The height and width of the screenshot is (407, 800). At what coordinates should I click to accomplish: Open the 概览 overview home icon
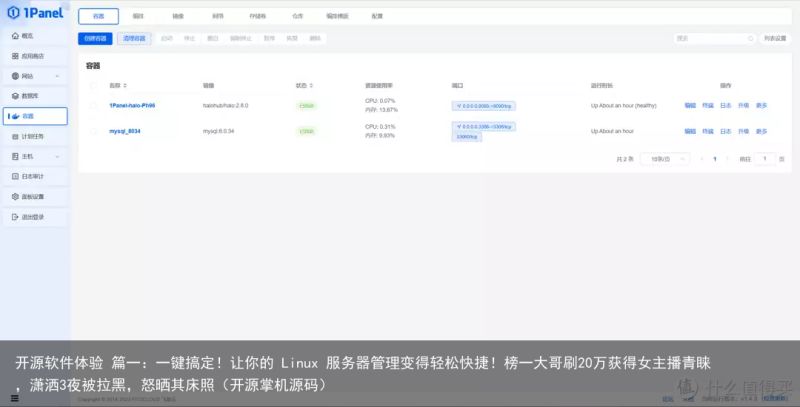point(15,36)
